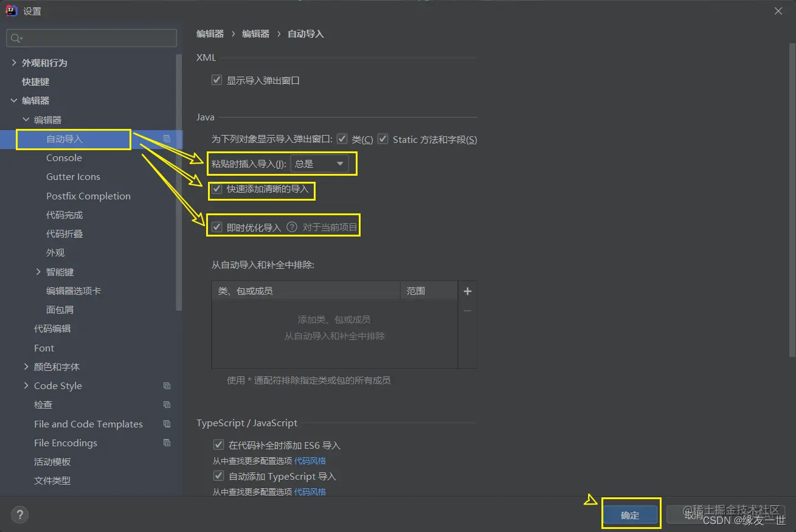Toggle 自动添加 TypeScript 导入 checkbox
This screenshot has height=532, width=796.
218,476
